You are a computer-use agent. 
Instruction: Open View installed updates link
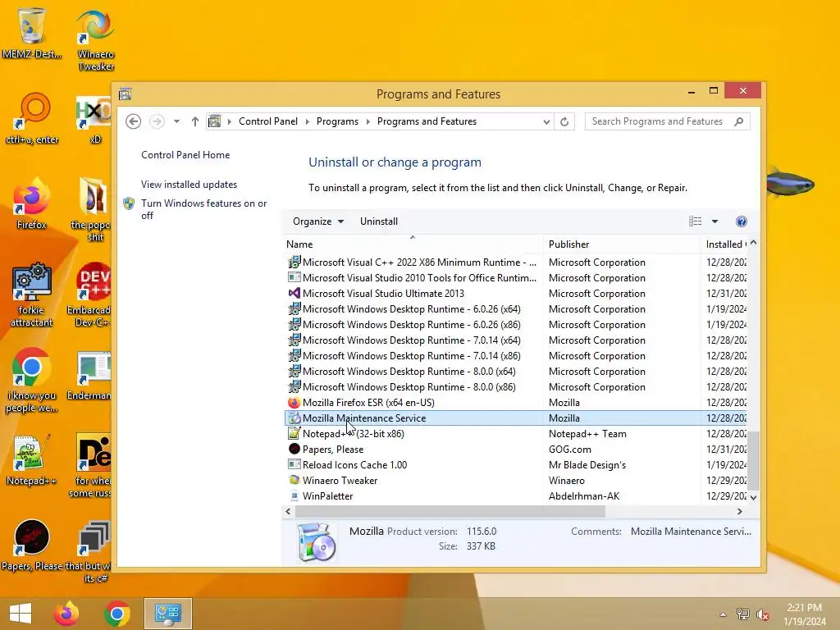tap(189, 185)
